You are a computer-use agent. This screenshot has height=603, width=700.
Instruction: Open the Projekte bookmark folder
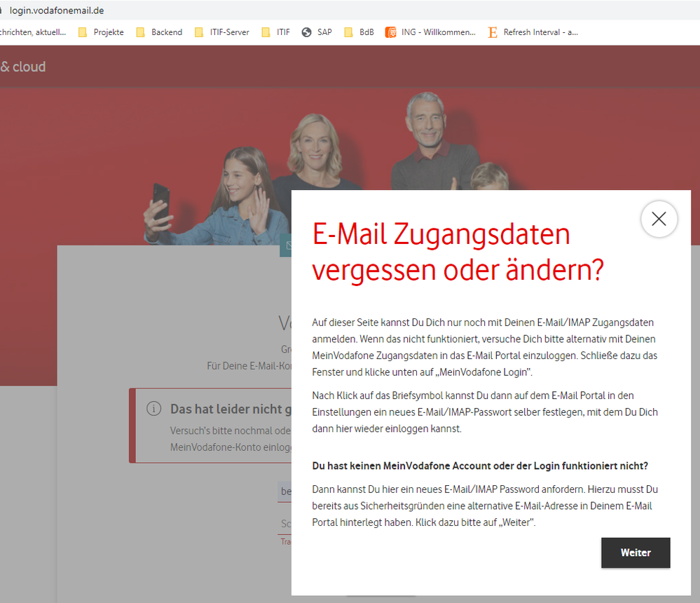pos(101,32)
